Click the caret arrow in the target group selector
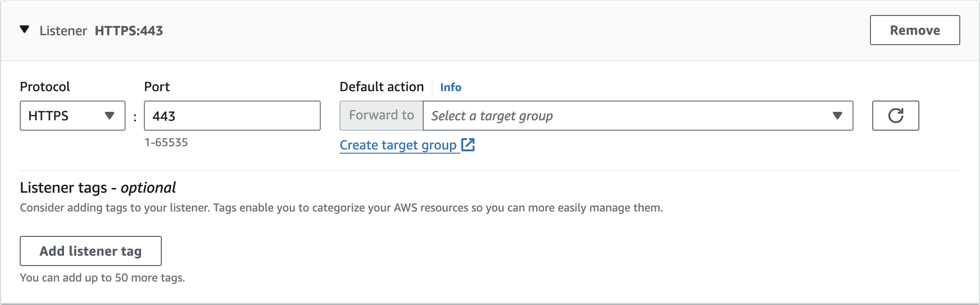This screenshot has width=980, height=305. [837, 116]
